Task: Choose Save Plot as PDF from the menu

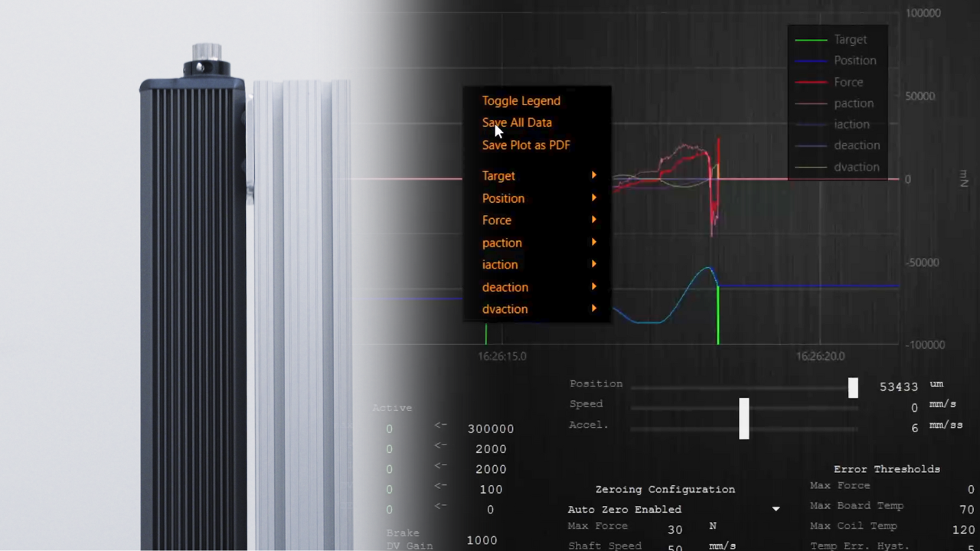Action: coord(526,145)
